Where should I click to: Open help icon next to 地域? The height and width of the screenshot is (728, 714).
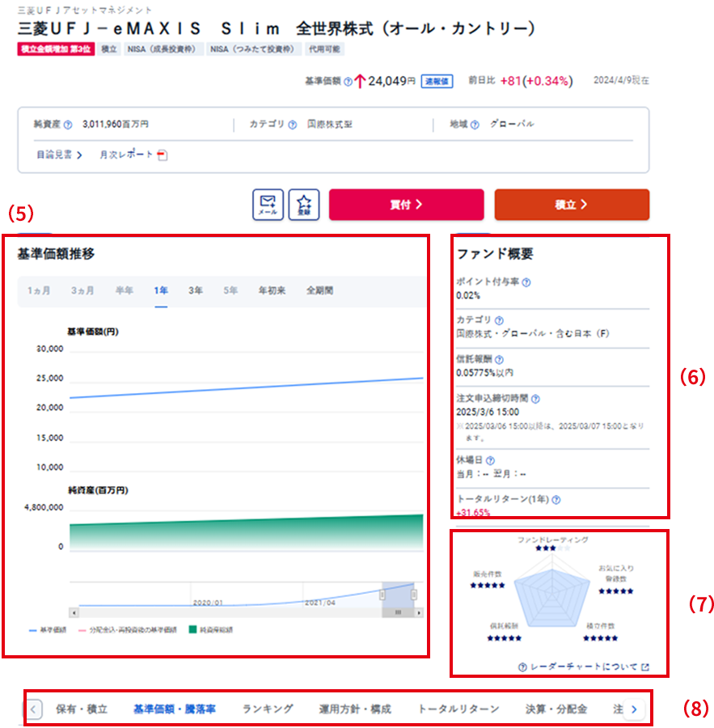coord(475,125)
